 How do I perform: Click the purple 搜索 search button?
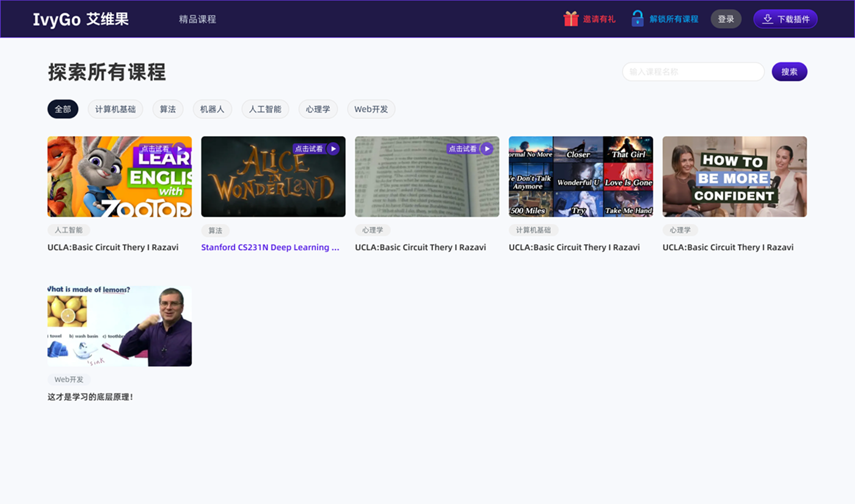tap(789, 71)
